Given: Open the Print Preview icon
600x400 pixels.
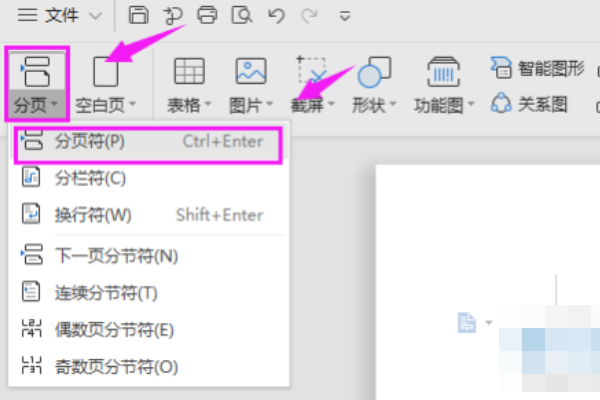Looking at the screenshot, I should (242, 16).
